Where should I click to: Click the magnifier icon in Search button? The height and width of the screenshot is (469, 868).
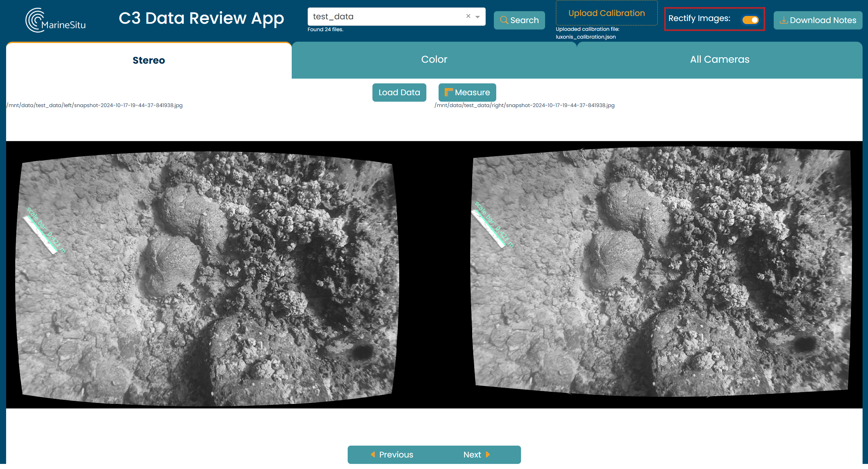[x=504, y=20]
